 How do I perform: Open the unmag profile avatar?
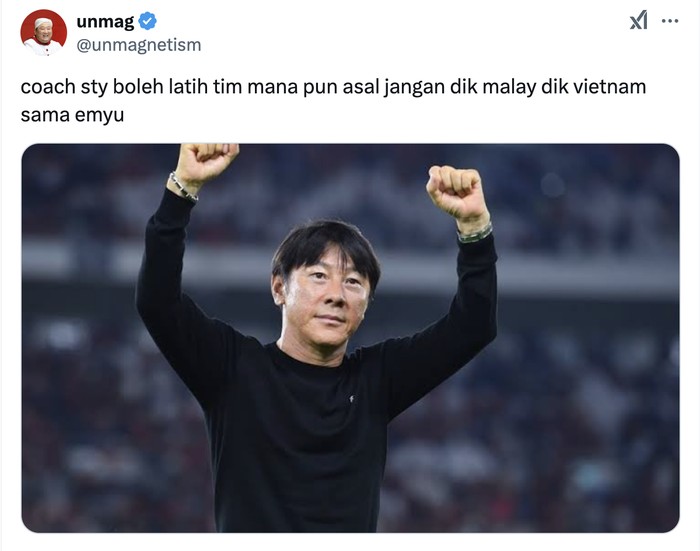point(43,33)
